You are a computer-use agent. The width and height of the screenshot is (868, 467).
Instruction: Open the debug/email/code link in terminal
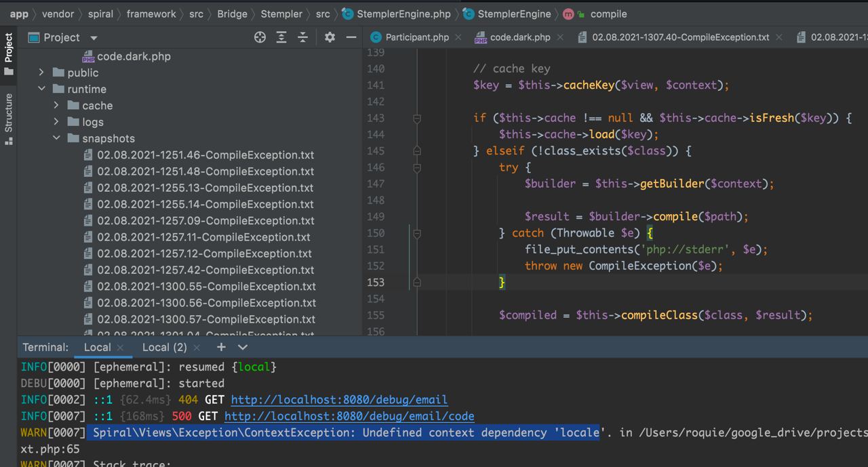(x=350, y=415)
